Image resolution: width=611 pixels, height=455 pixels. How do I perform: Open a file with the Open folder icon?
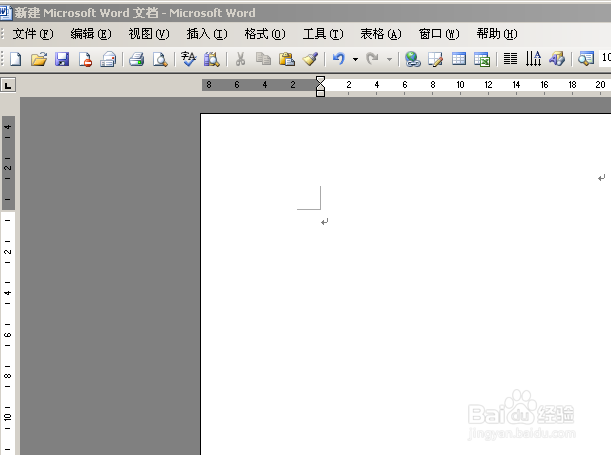coord(39,59)
